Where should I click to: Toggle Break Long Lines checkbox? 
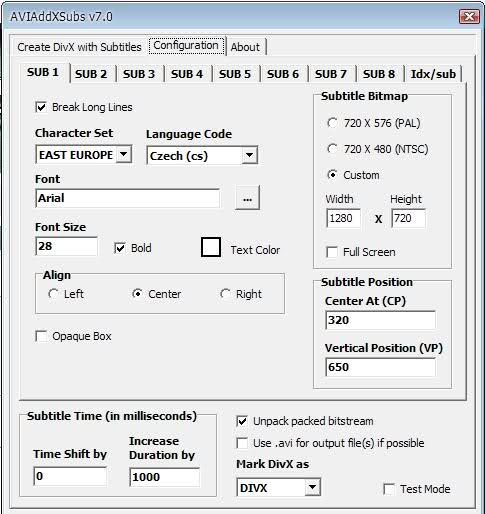[41, 107]
